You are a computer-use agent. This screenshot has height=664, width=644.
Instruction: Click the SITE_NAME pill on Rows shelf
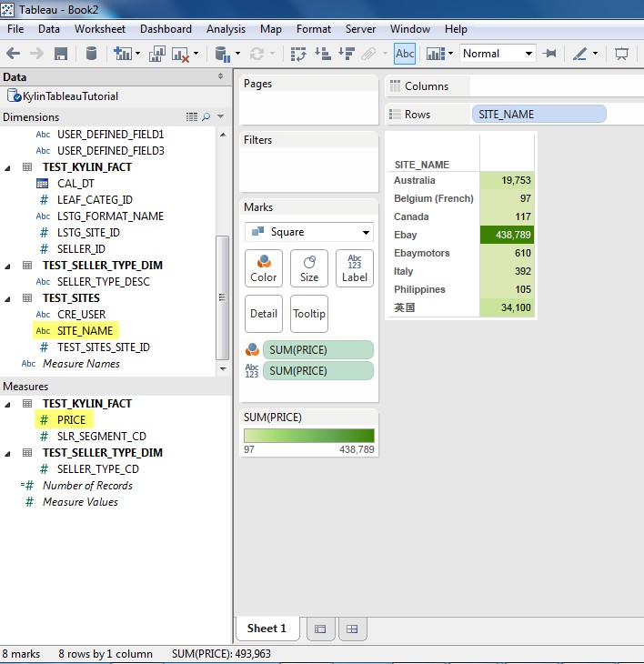click(x=538, y=115)
